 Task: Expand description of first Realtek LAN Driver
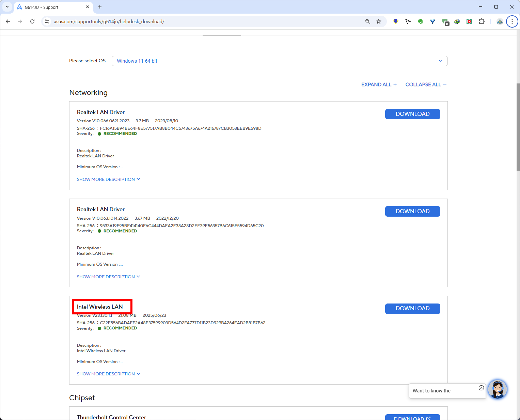click(x=108, y=180)
